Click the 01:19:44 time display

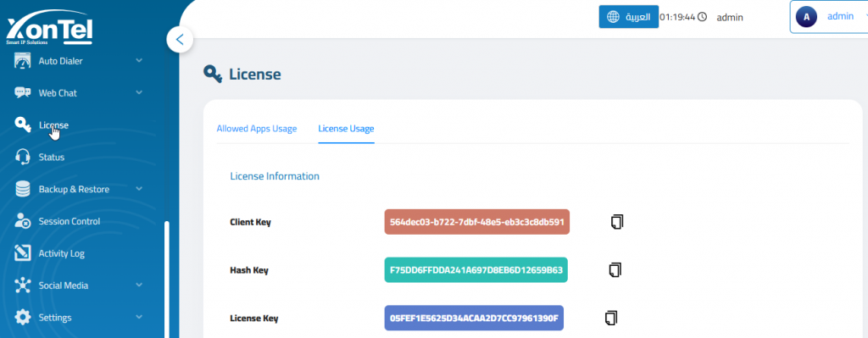click(677, 17)
